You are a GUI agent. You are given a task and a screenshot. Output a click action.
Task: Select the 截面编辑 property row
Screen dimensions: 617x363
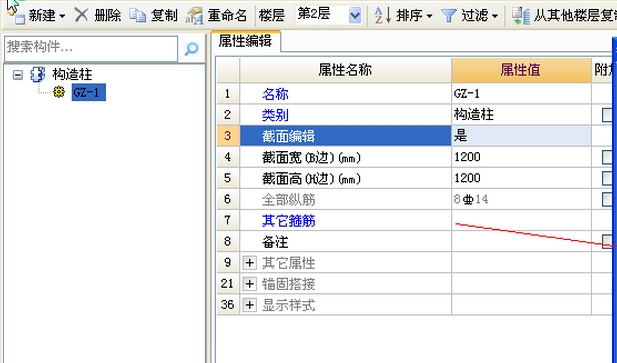[x=345, y=136]
